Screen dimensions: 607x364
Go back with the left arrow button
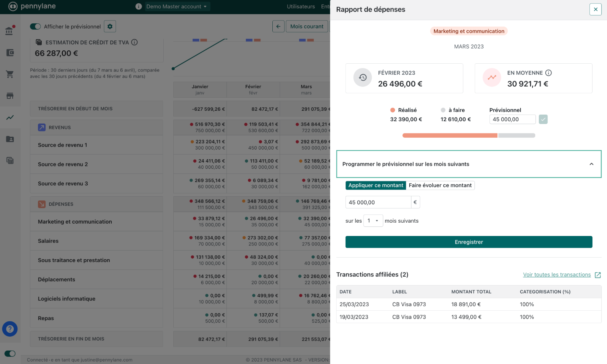click(278, 26)
